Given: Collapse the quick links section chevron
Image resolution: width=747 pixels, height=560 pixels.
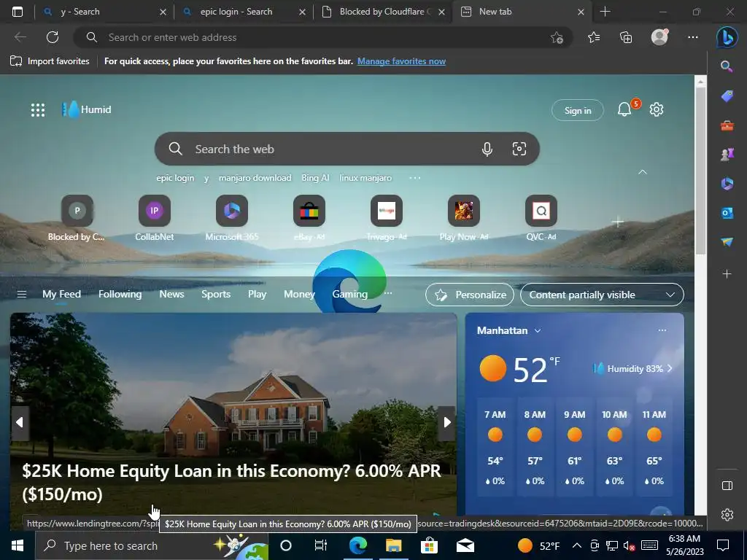Looking at the screenshot, I should [642, 172].
